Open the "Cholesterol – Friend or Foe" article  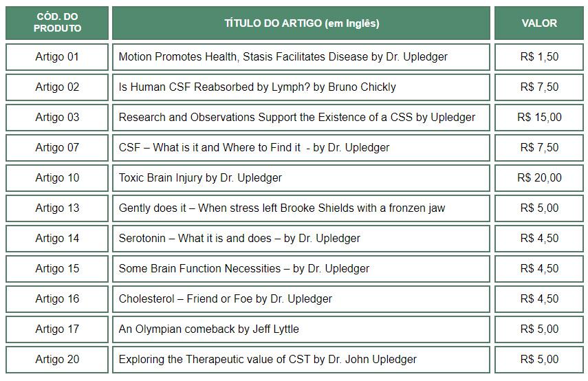(x=226, y=298)
